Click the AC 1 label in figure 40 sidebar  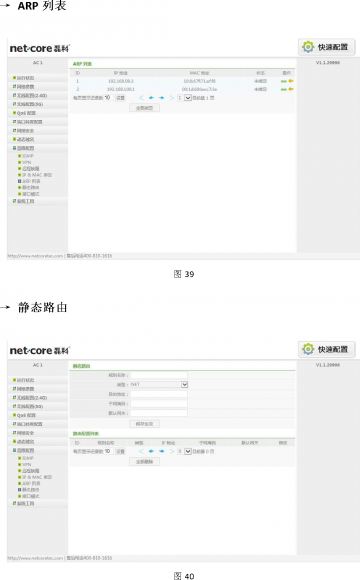[x=38, y=365]
